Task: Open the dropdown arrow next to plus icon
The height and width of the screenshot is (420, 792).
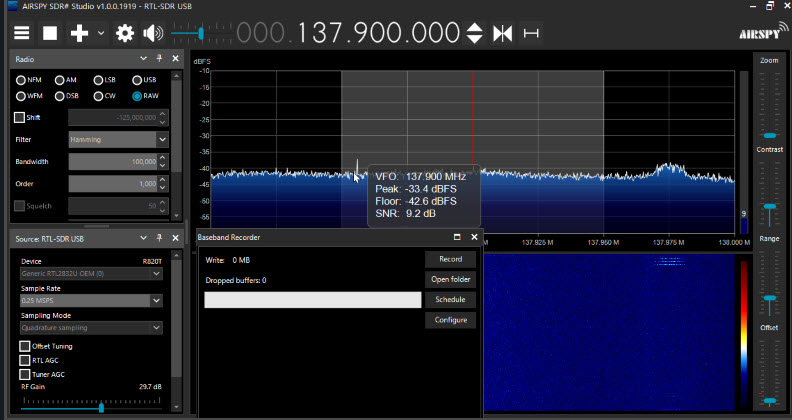Action: 102,34
